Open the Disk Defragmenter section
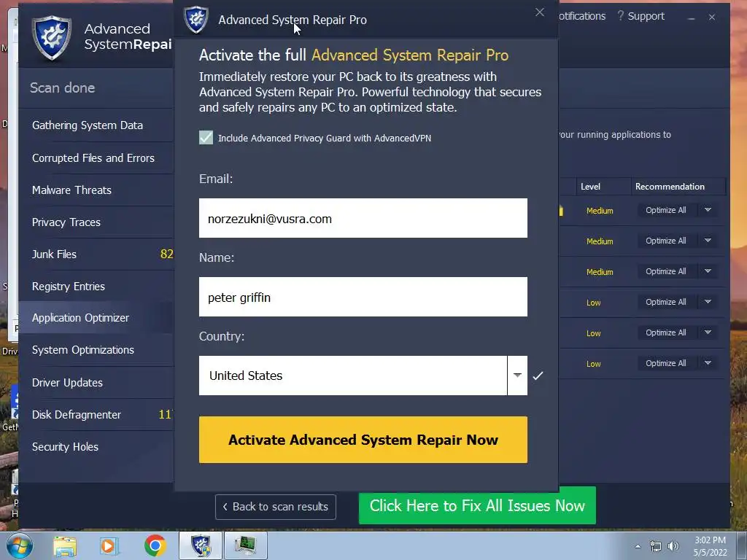This screenshot has height=560, width=747. click(x=96, y=415)
